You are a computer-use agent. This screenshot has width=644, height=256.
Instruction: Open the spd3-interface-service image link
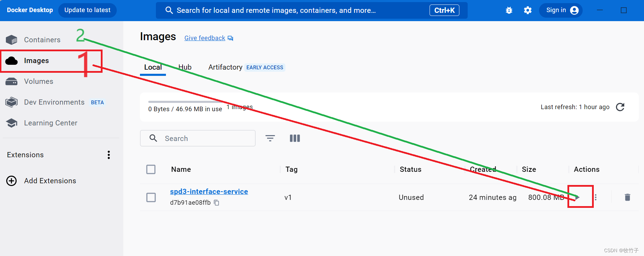pyautogui.click(x=209, y=192)
